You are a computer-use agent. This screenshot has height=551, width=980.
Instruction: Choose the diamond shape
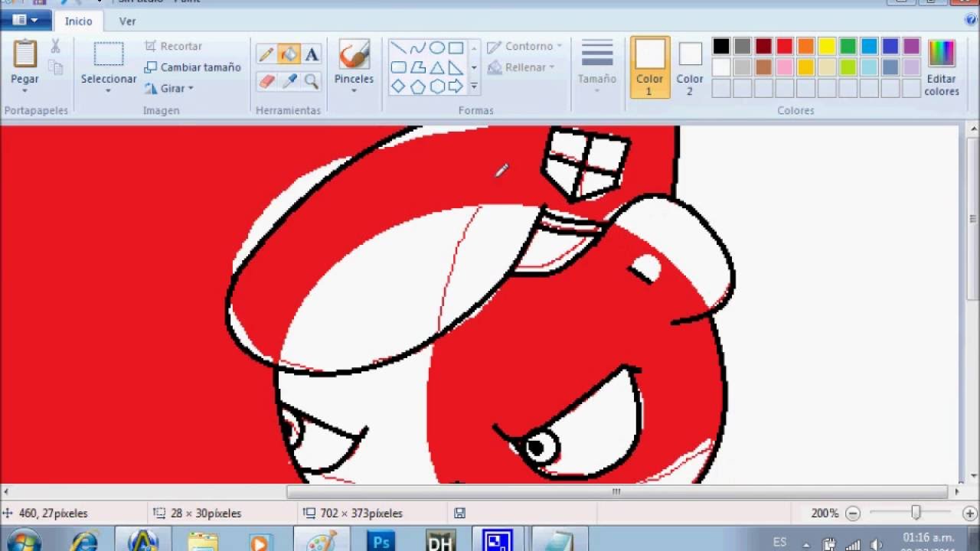click(x=398, y=86)
